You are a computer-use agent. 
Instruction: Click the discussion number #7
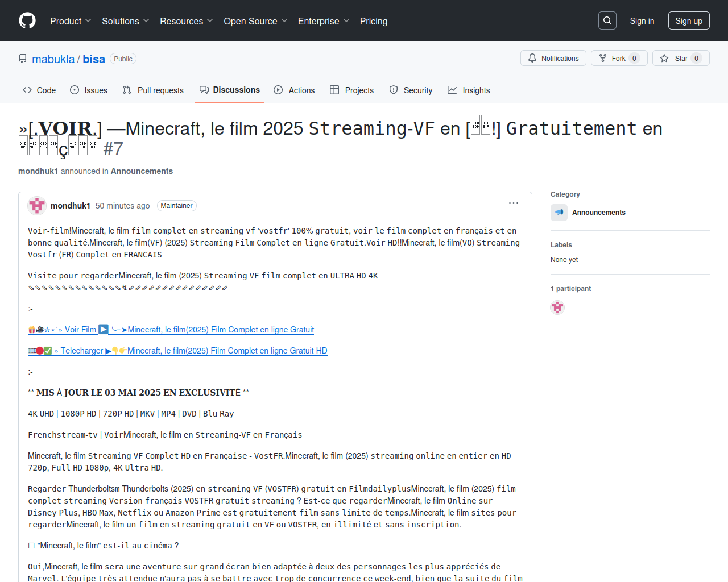[x=113, y=149]
